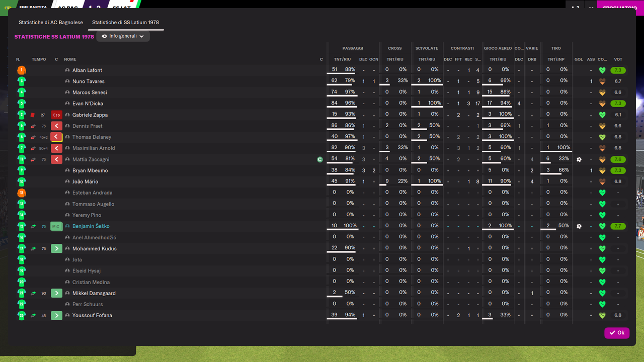Select the Statistiche di SS Latium 1978 tab

click(125, 23)
